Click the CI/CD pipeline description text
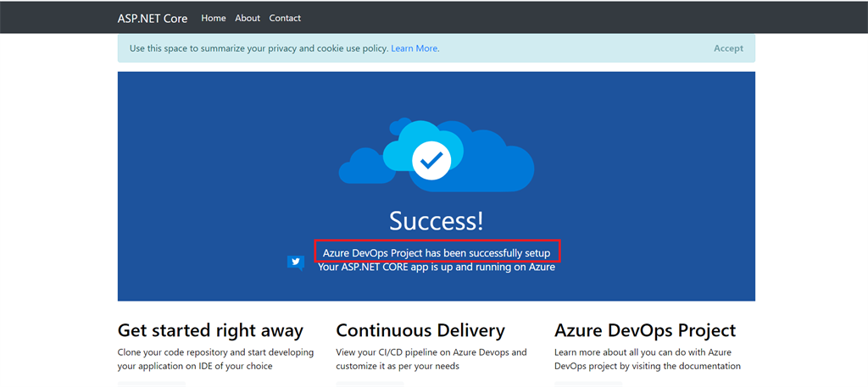868x387 pixels. point(431,359)
